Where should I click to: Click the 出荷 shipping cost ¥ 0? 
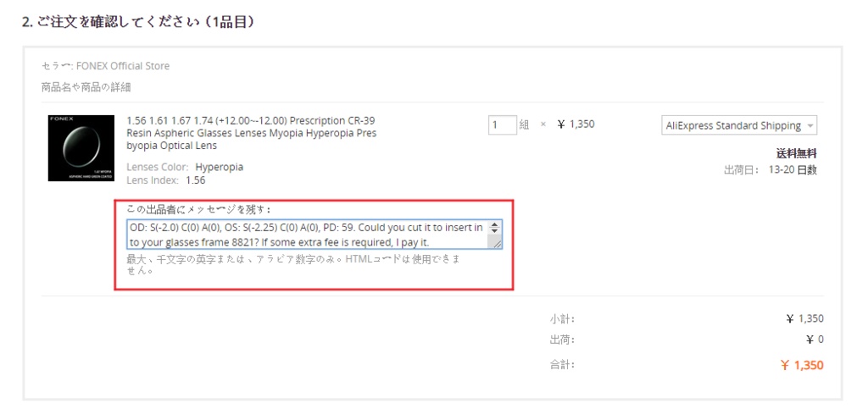tap(815, 340)
